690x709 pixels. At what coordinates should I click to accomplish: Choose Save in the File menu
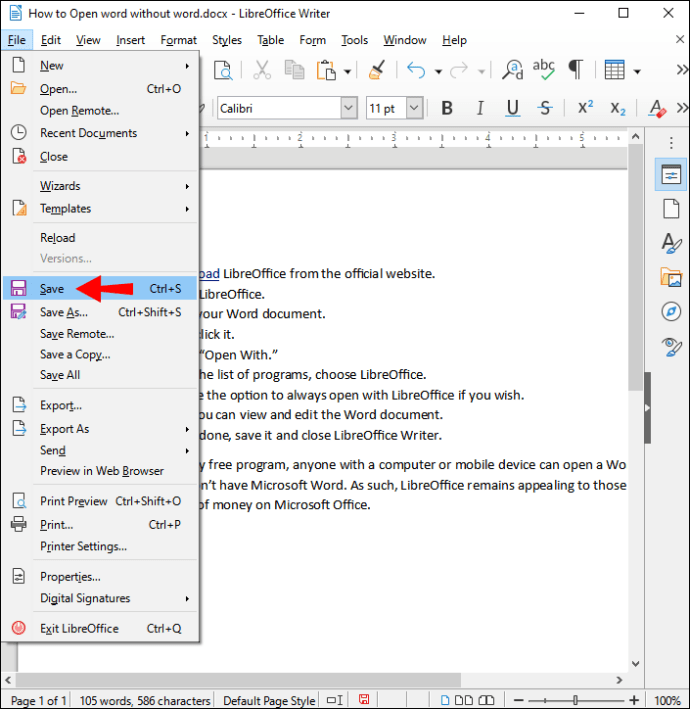(100, 288)
